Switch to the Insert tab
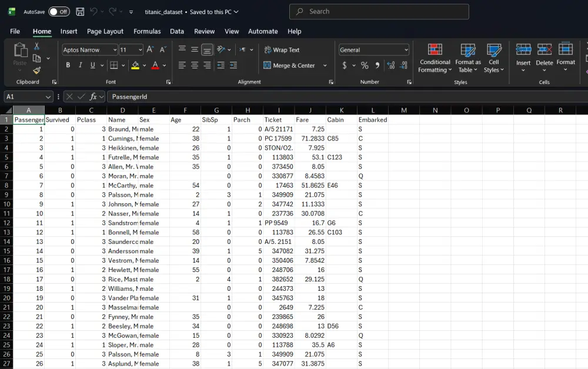The image size is (588, 369). click(69, 32)
